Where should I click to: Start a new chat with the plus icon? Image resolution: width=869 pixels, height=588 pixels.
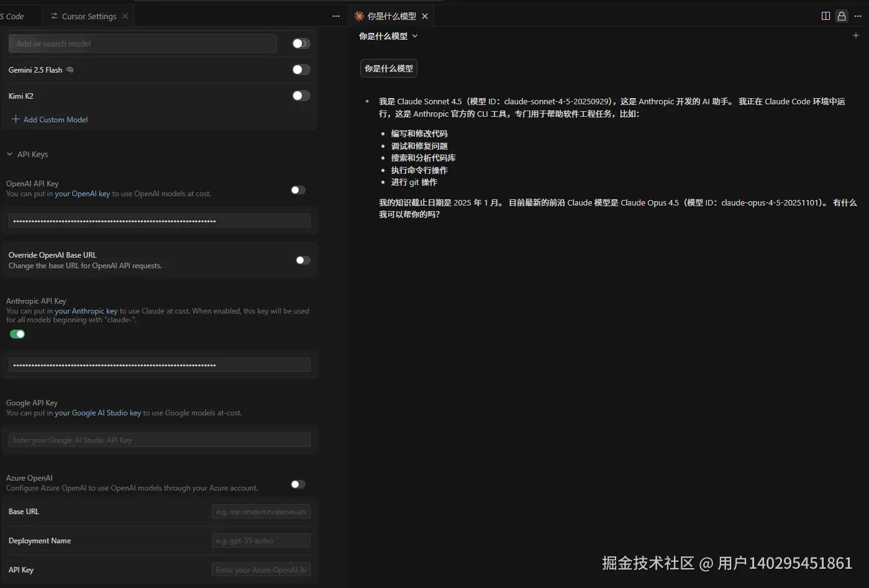point(856,35)
